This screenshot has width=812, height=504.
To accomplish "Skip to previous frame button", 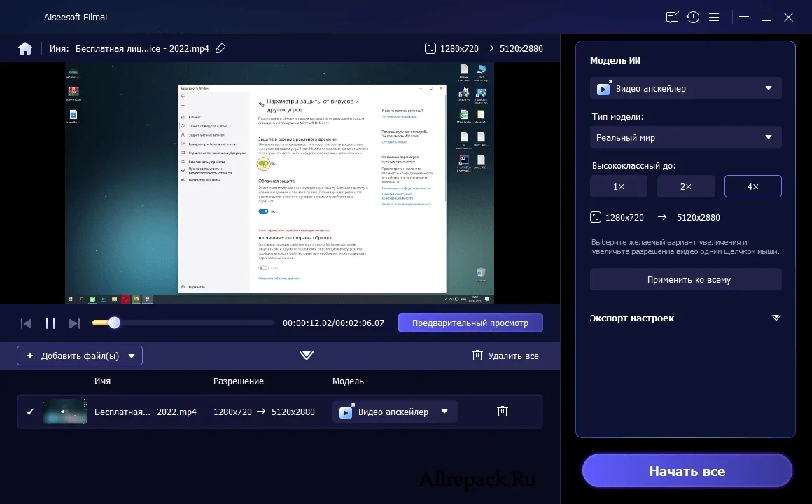I will pos(26,323).
